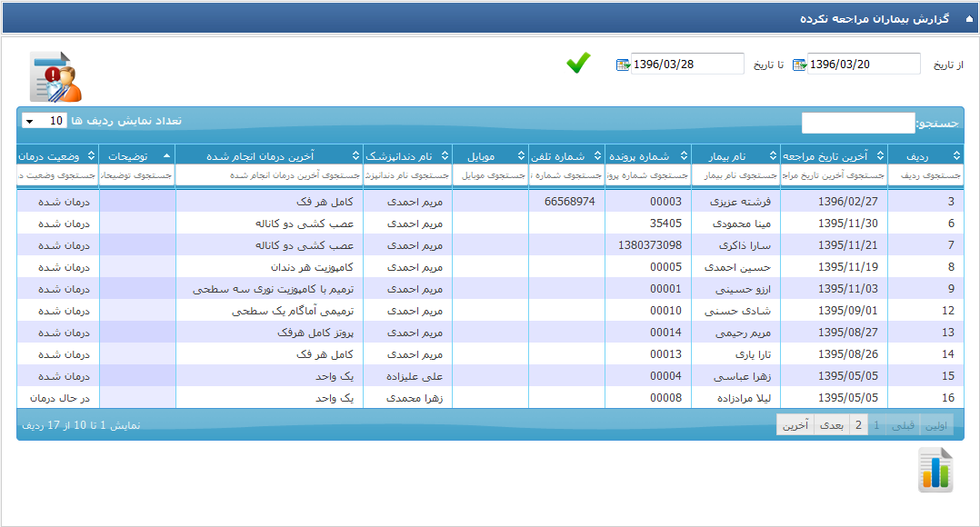Sort by 'وضعیت درمان' column header
This screenshot has width=980, height=527.
[57, 155]
